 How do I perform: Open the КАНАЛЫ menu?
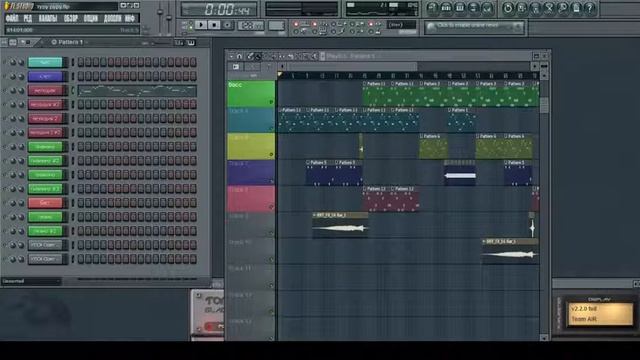(48, 18)
